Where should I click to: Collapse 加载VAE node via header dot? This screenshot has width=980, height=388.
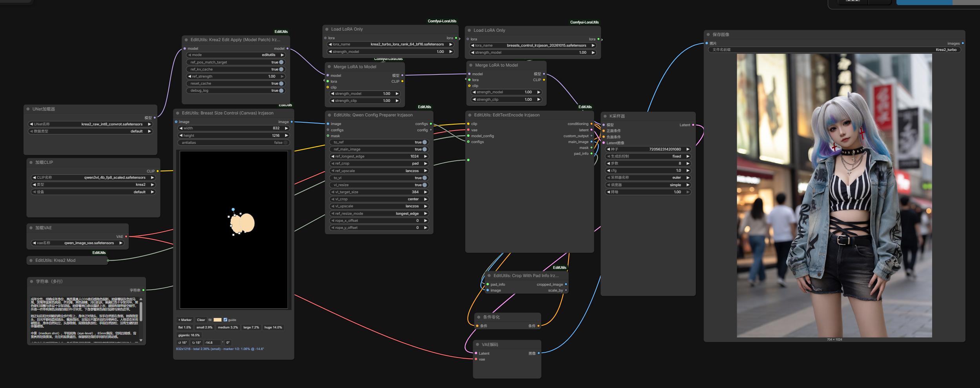(x=31, y=228)
